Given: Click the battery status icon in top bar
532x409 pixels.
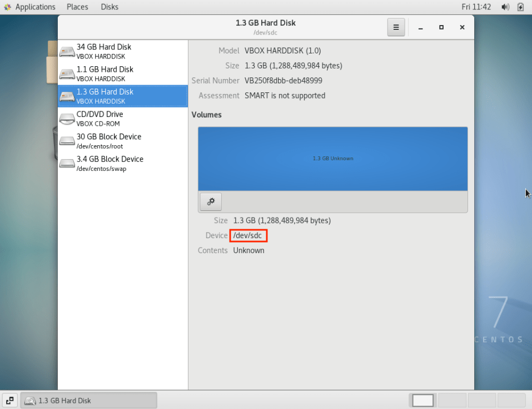Looking at the screenshot, I should 519,7.
